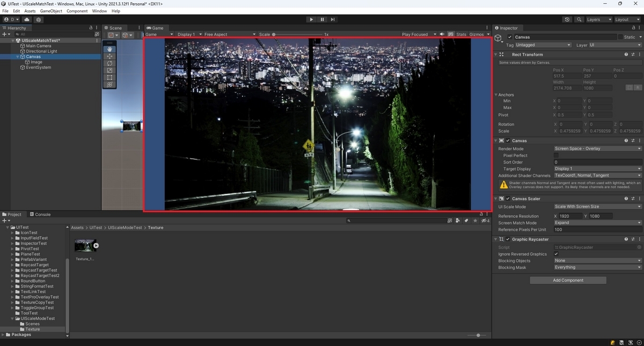Open Undo History icon
Image resolution: width=644 pixels, height=346 pixels.
pos(567,19)
